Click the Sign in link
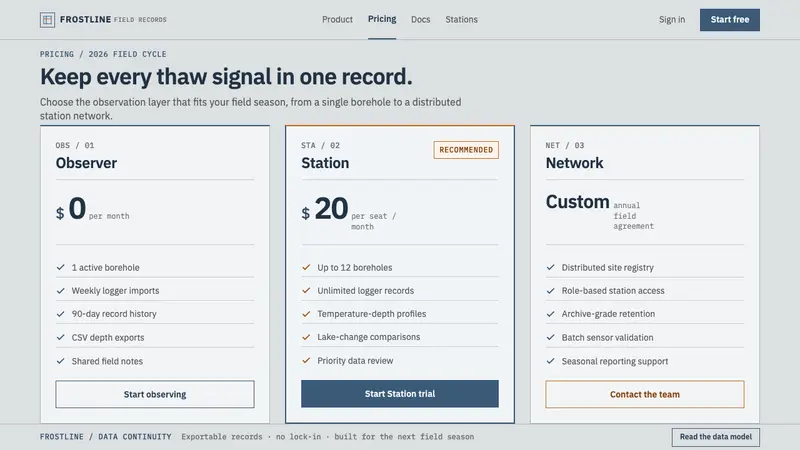The image size is (800, 450). (671, 19)
